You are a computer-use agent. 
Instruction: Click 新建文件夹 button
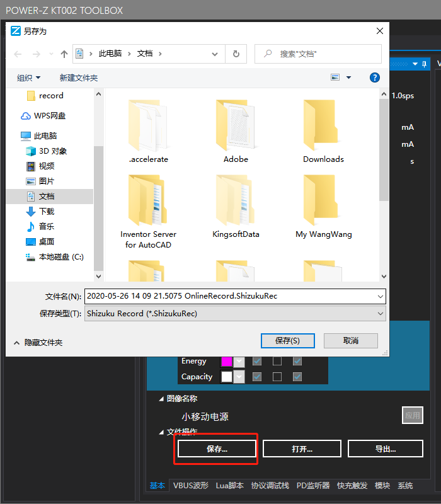tap(78, 77)
